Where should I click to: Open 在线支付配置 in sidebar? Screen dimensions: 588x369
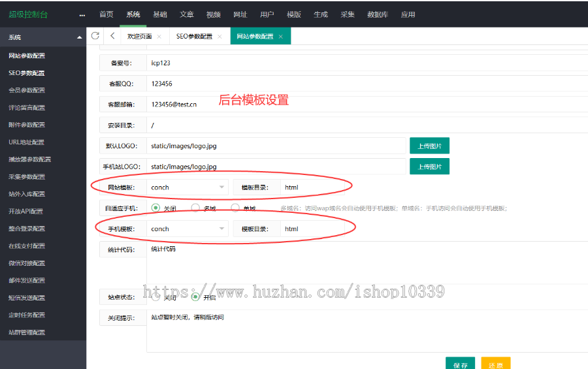click(27, 246)
